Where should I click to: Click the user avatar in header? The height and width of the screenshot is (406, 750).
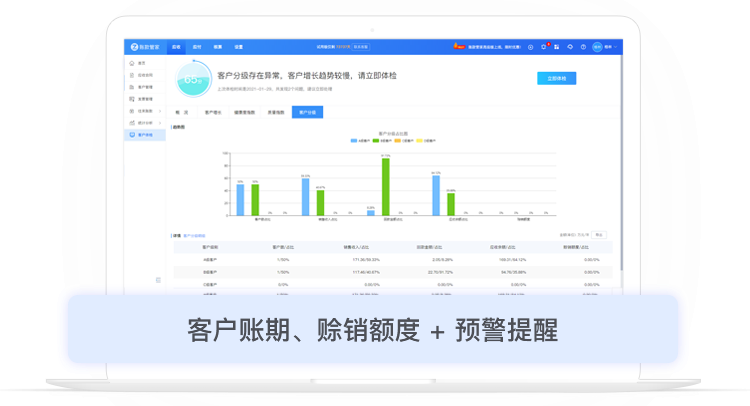pyautogui.click(x=597, y=46)
